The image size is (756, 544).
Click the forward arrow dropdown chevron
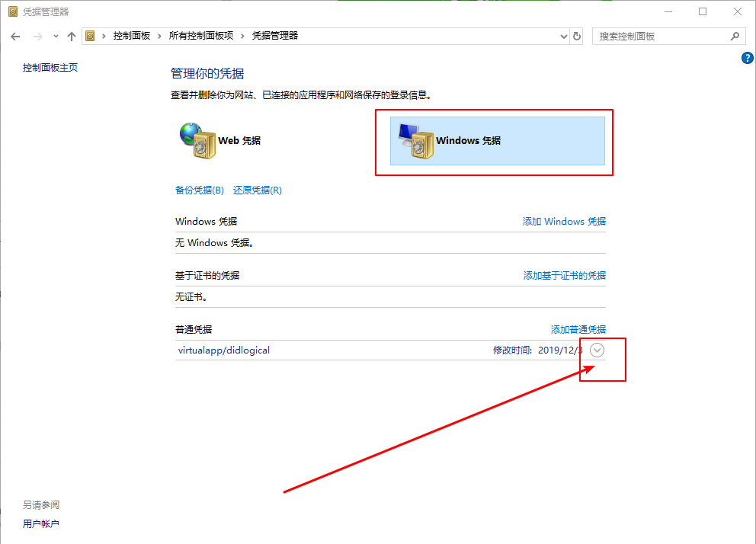tap(55, 36)
